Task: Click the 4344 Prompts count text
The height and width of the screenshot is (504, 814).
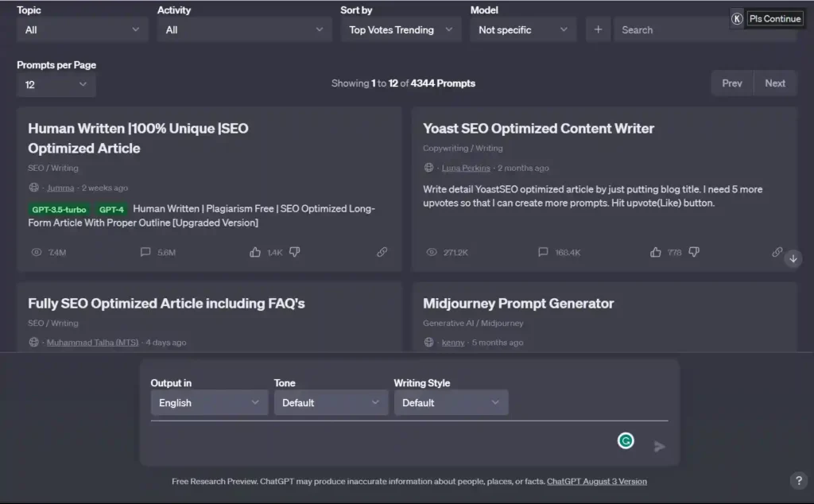Action: coord(443,83)
